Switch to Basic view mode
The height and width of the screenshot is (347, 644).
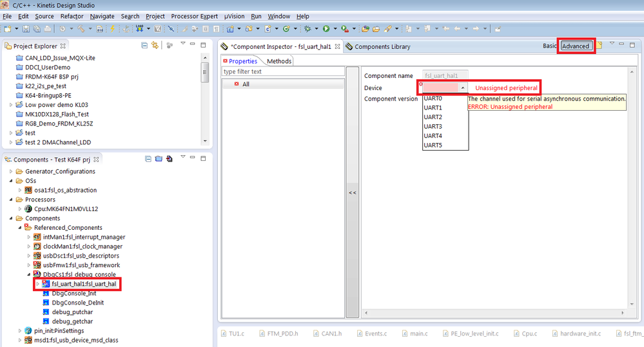[x=549, y=46]
